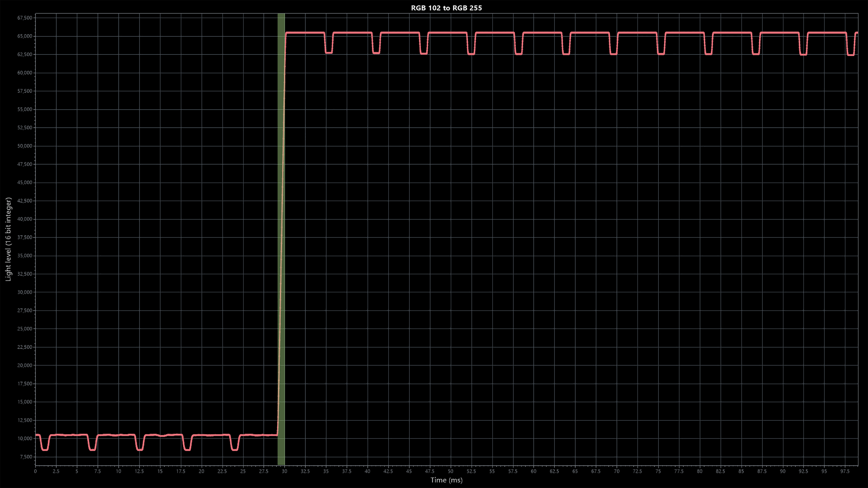Click the 'Time (ms)' x-axis label
This screenshot has width=868, height=488.
446,480
